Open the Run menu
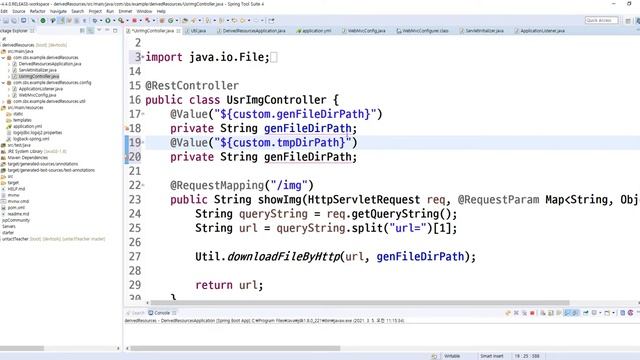 pos(110,11)
